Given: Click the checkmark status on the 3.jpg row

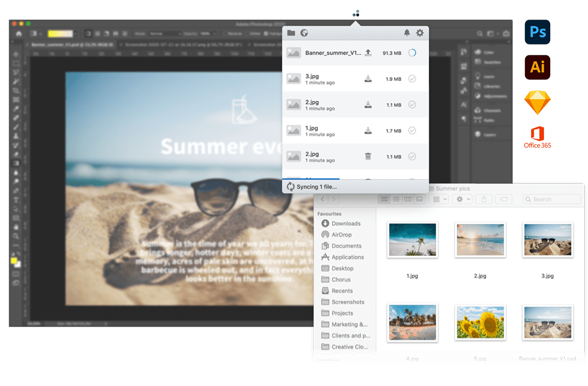Looking at the screenshot, I should [x=412, y=78].
